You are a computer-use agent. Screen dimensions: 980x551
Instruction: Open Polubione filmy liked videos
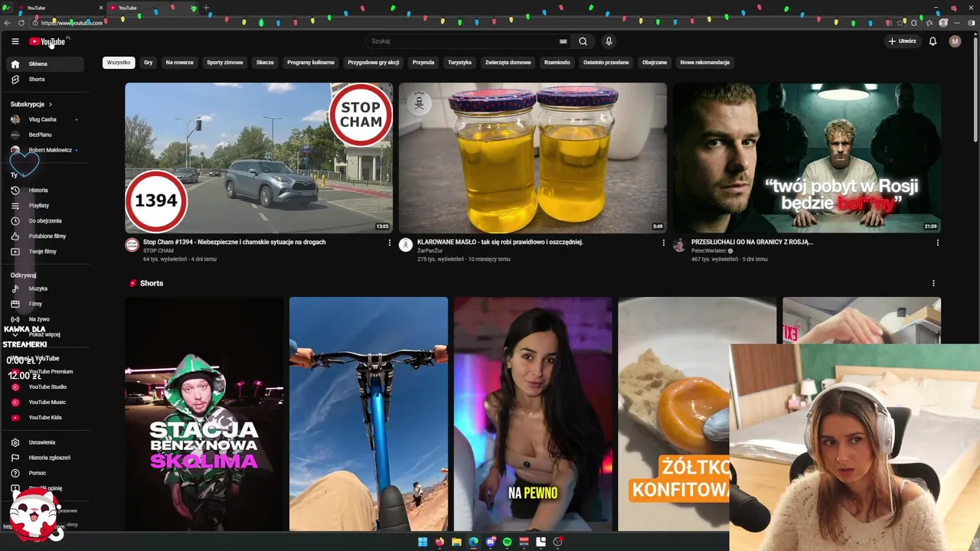point(44,236)
